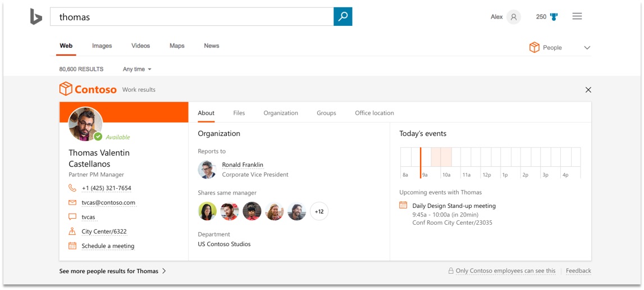Click the calendar icon for Schedule a meeting
Viewport: 644px width, 290px height.
click(72, 246)
